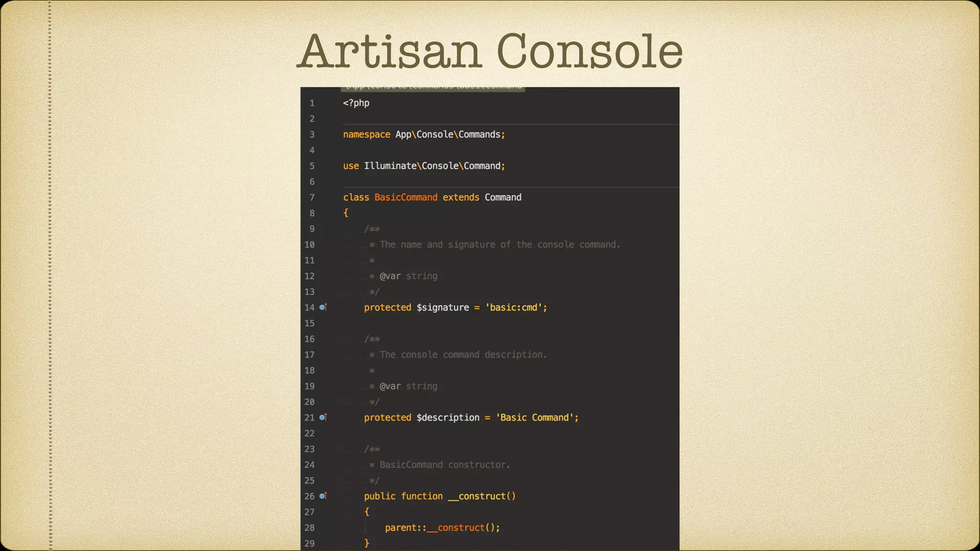Click 'App\Console\Commands' namespace path
This screenshot has height=551, width=980.
pyautogui.click(x=448, y=134)
